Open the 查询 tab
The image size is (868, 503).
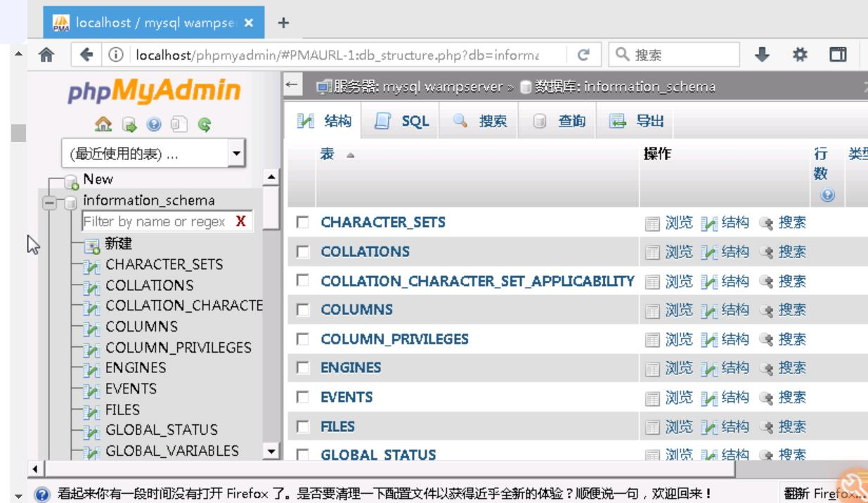click(557, 122)
